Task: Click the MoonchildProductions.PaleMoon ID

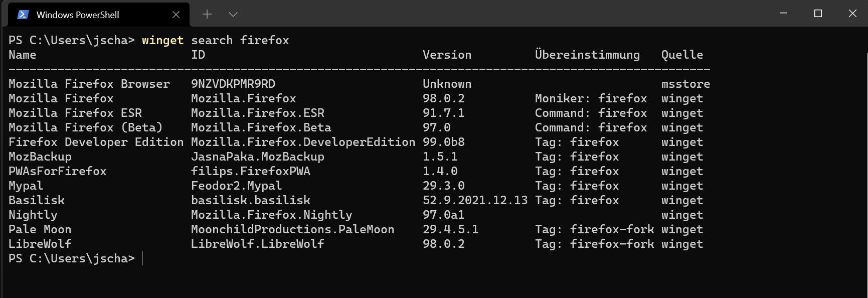Action: point(293,229)
